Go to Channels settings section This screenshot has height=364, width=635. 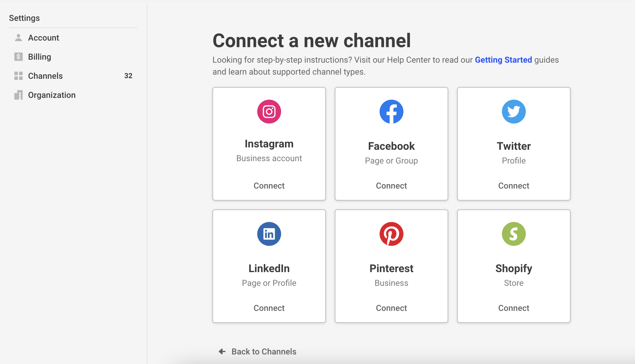click(x=45, y=76)
